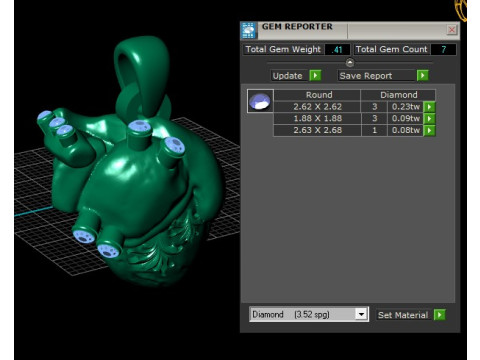Click the Save Report label
The width and height of the screenshot is (480, 360).
pyautogui.click(x=366, y=76)
